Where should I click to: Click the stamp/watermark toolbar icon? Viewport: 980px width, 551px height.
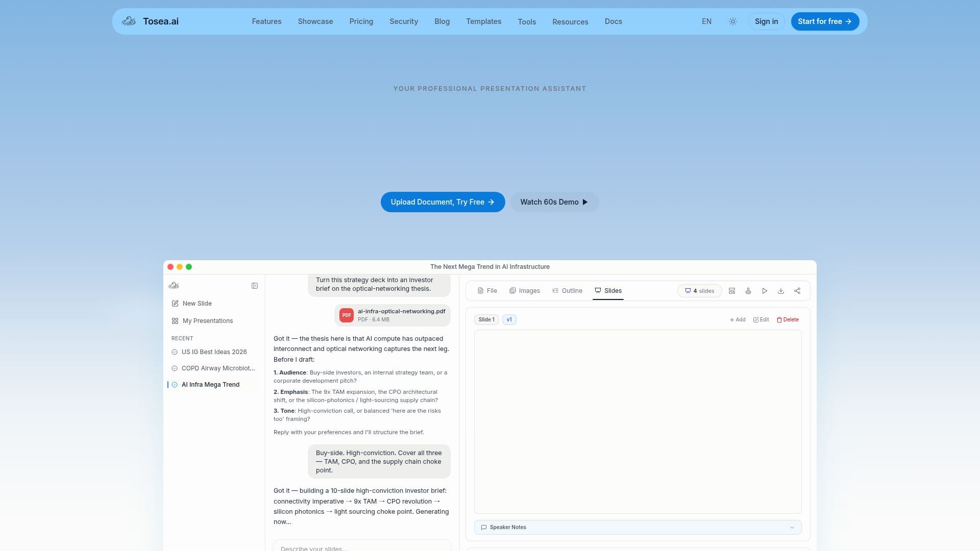[x=748, y=291]
